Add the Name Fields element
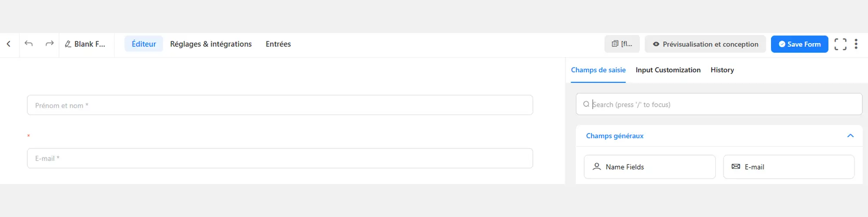The image size is (868, 217). 649,167
